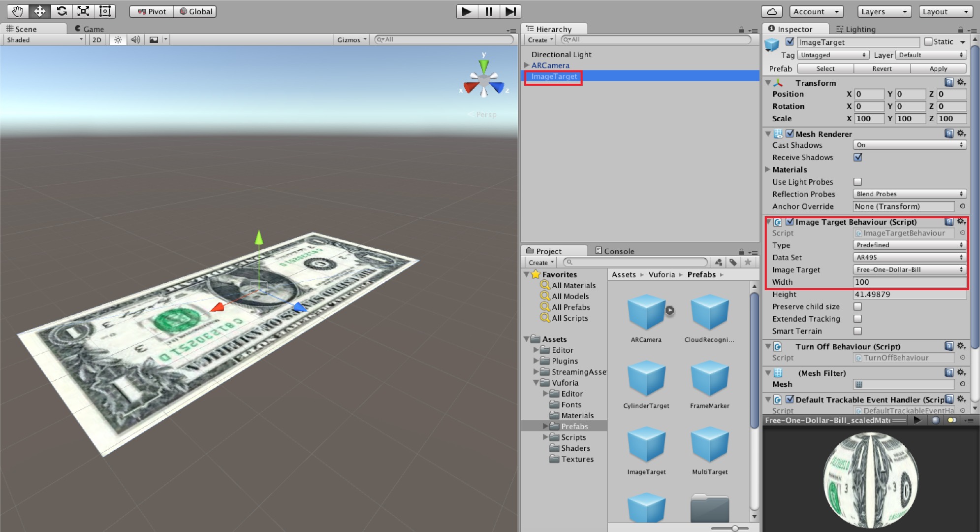Toggle Global handle rotation
Viewport: 980px width, 532px height.
coord(195,11)
